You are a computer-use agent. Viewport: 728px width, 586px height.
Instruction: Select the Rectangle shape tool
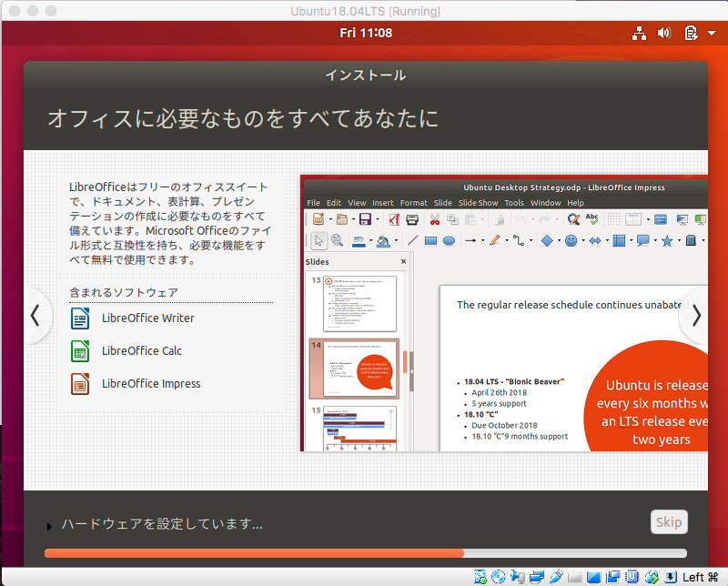[430, 241]
